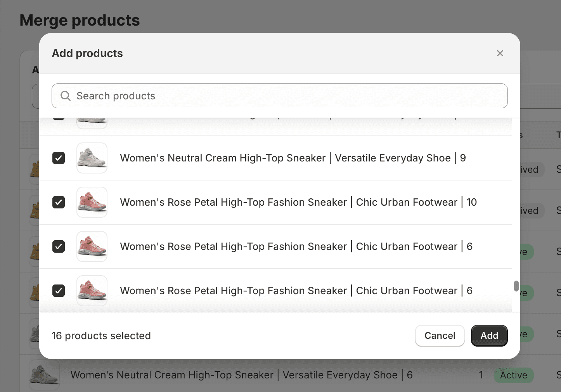561x392 pixels.
Task: Uncheck Rose Petal Fashion Sneaker size 10
Action: click(59, 202)
